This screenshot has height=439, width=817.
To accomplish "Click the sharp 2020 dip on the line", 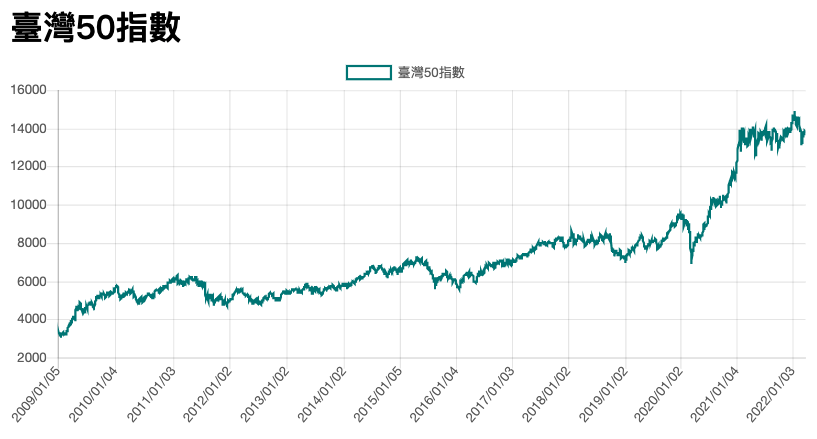I will pos(691,262).
